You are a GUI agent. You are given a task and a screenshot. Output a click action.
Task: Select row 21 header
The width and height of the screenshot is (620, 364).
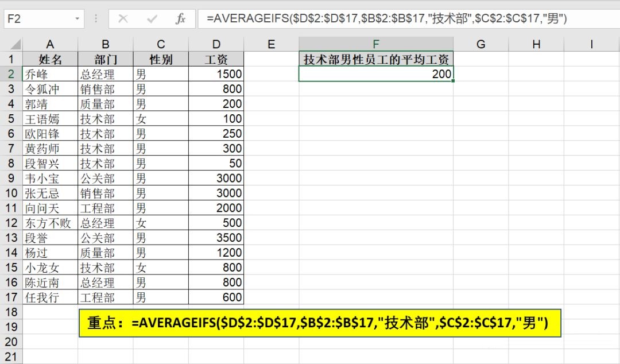(11, 357)
